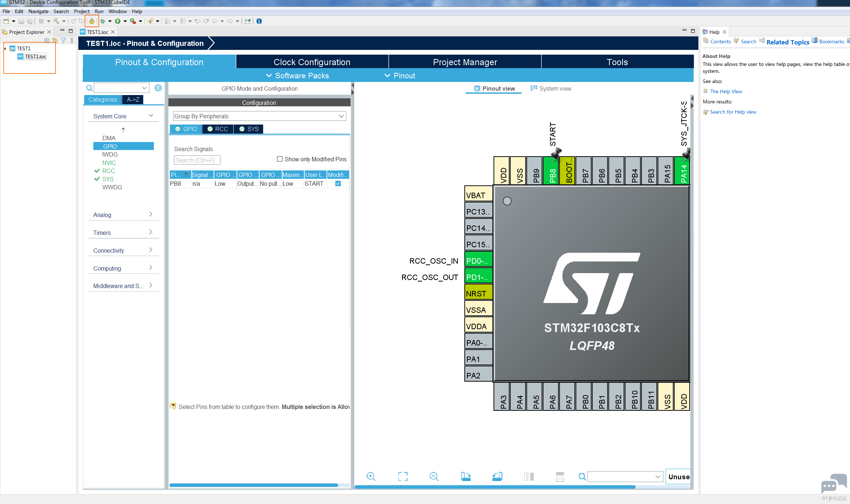
Task: Switch to Project Manager tab
Action: coord(465,62)
